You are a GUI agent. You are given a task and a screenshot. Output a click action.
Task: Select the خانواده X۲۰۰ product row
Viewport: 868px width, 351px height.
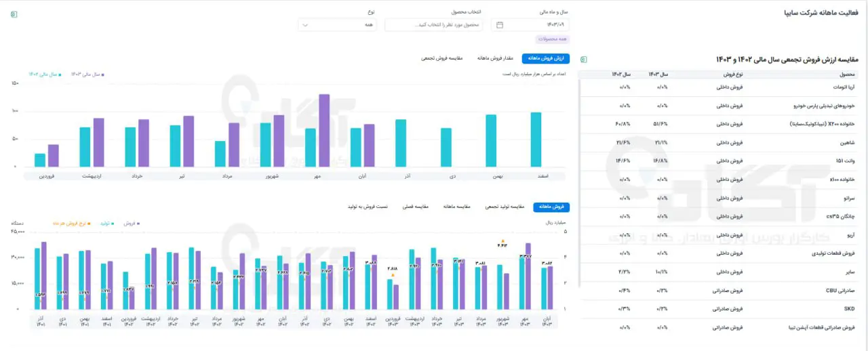coord(719,125)
